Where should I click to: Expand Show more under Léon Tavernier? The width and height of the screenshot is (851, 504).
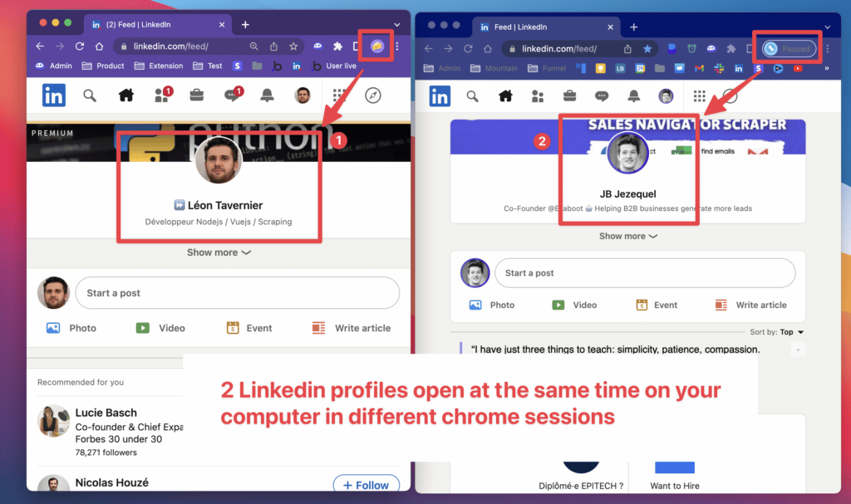(x=219, y=252)
